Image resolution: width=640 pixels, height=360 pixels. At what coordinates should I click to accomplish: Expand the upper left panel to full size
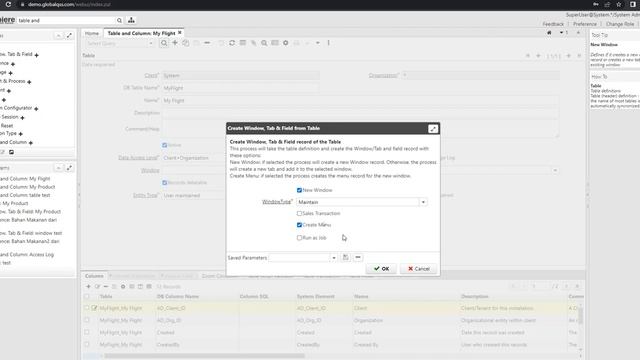pos(69,36)
